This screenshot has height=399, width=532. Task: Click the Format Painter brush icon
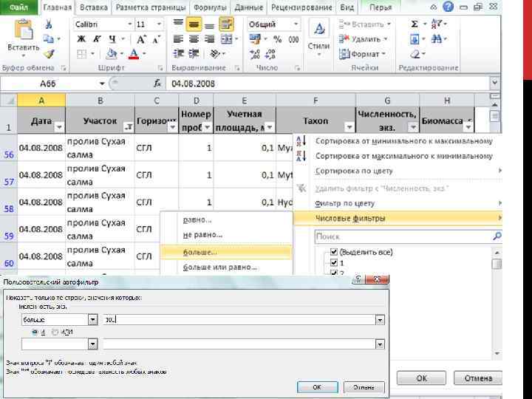click(50, 54)
